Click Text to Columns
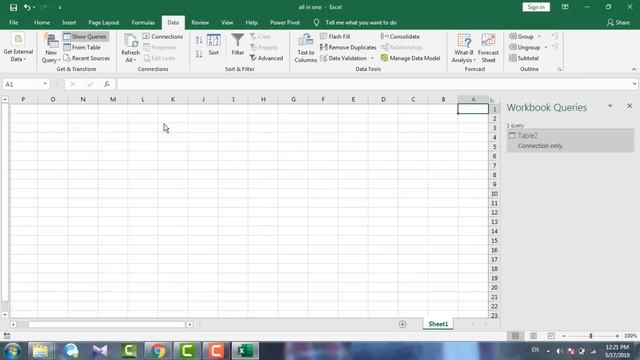The image size is (640, 360). [306, 48]
